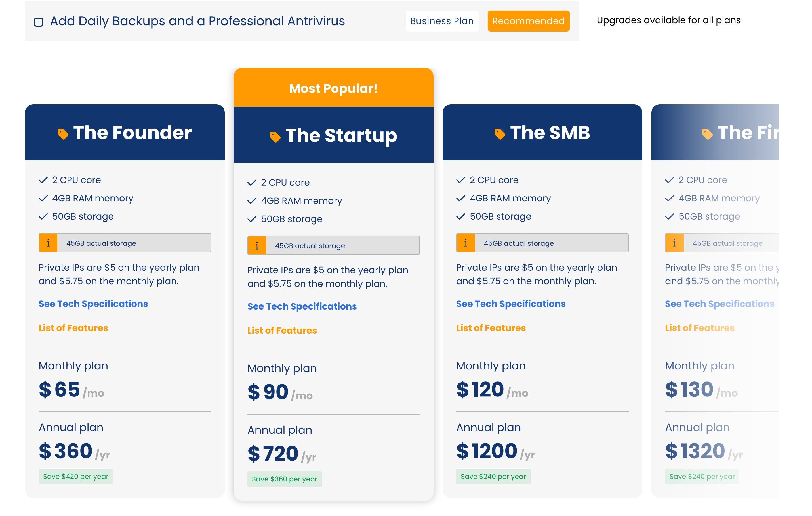Click the tag icon on the fourth plan card
The width and height of the screenshot is (812, 516).
tap(707, 134)
